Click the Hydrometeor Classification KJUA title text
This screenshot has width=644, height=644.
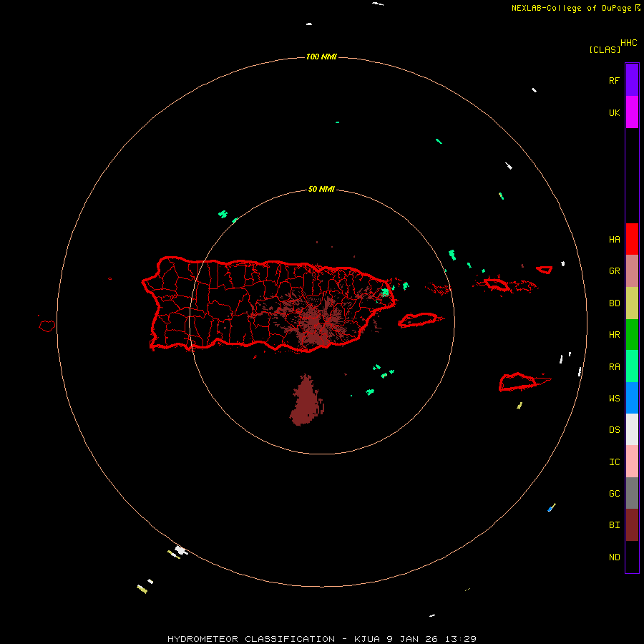pos(321,639)
